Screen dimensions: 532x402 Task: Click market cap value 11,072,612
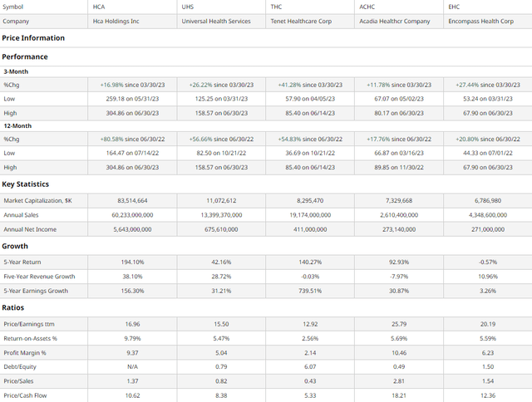221,201
